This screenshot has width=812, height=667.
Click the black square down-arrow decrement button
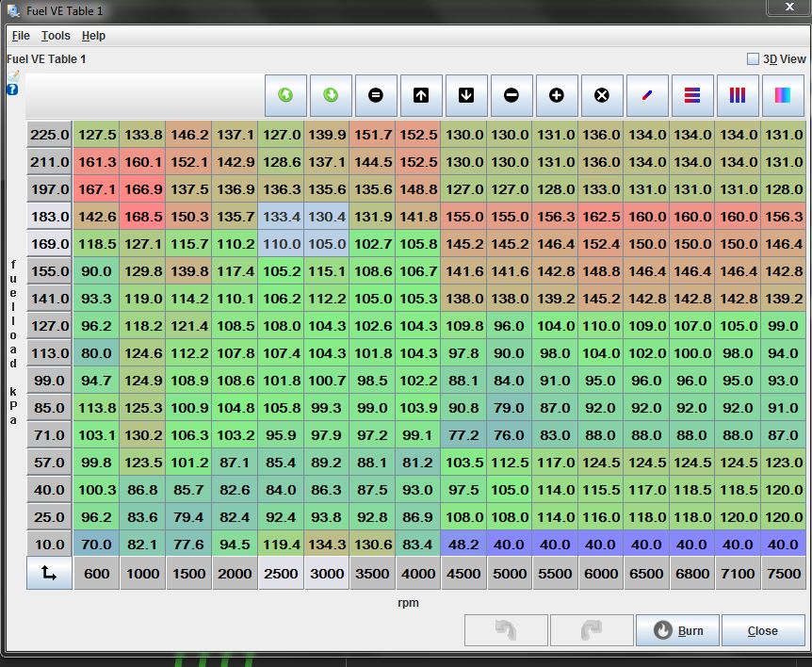[x=466, y=96]
